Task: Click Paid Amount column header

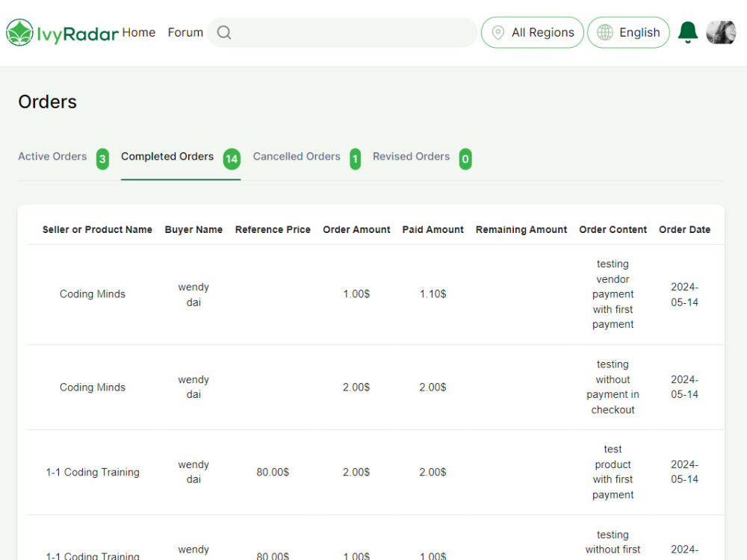Action: pyautogui.click(x=433, y=229)
